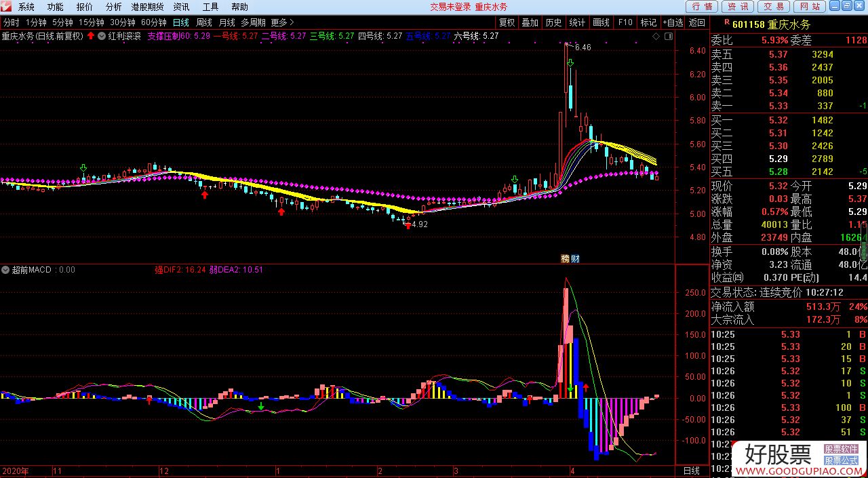Open the 多周期 view
Viewport: 868px width, 478px height.
(x=253, y=22)
